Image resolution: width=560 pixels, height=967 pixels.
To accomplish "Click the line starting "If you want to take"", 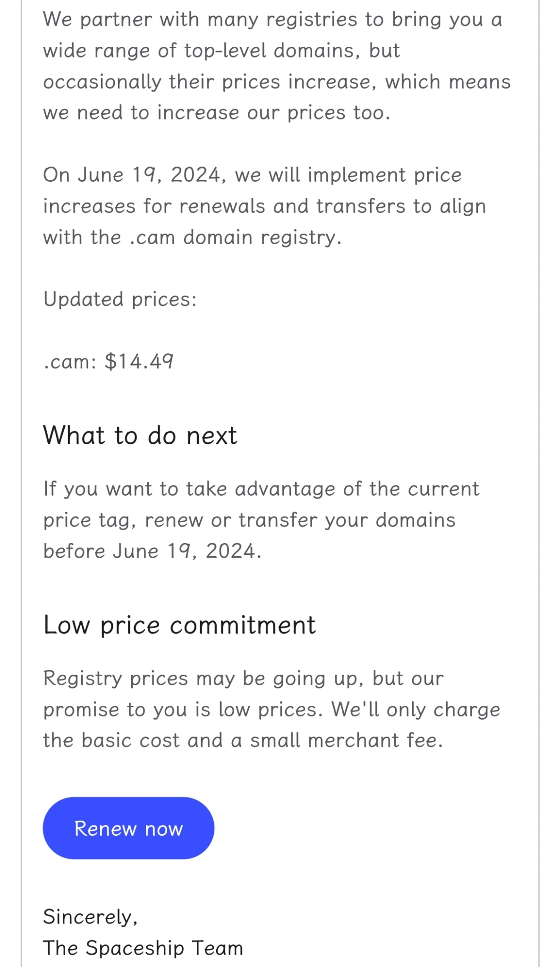I will click(261, 489).
